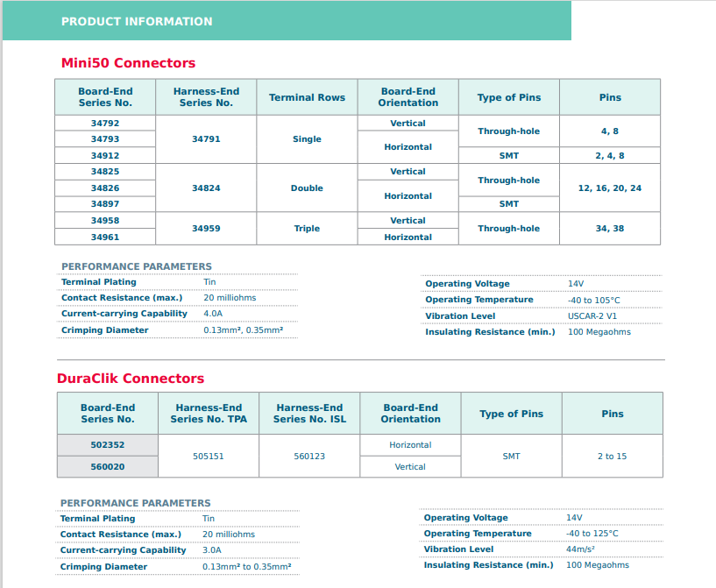This screenshot has width=716, height=588.
Task: Select the '0.13mm² to 0.35mm²' crimping value
Action: [x=246, y=567]
